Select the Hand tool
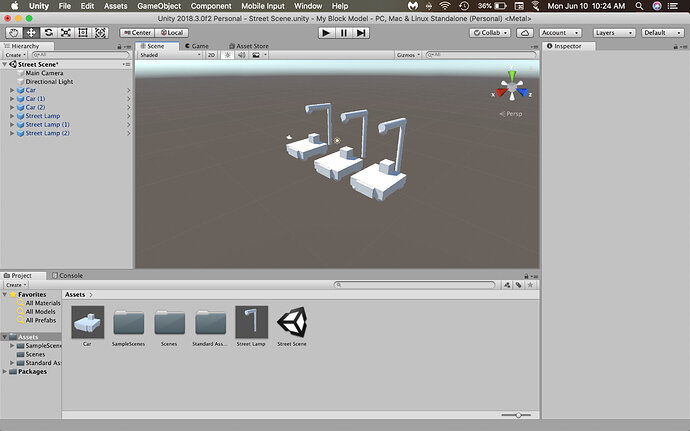This screenshot has width=690, height=431. click(14, 33)
